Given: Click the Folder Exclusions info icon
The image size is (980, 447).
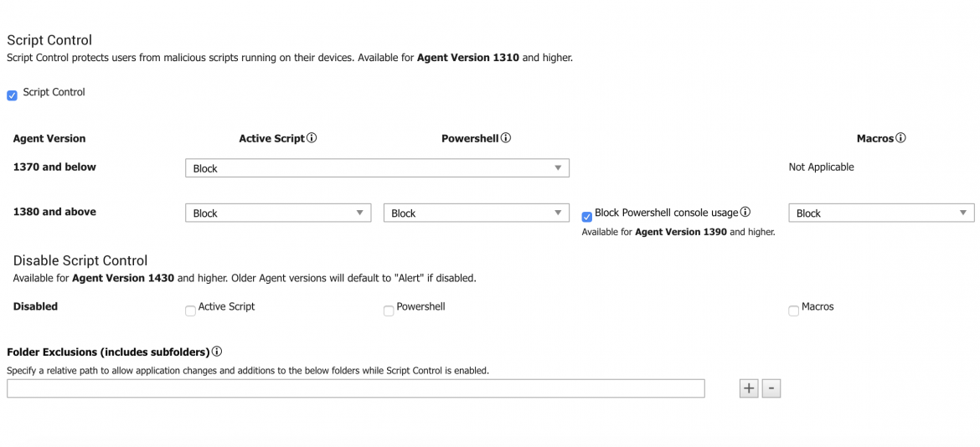Looking at the screenshot, I should (217, 352).
